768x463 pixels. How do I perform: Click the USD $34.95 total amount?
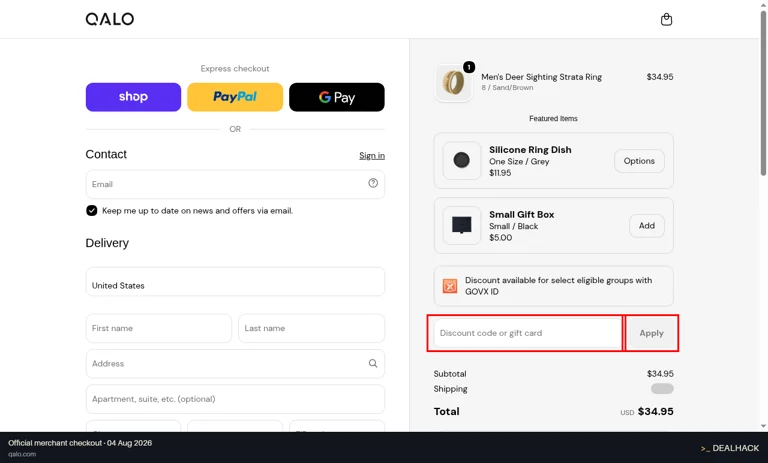(x=647, y=412)
